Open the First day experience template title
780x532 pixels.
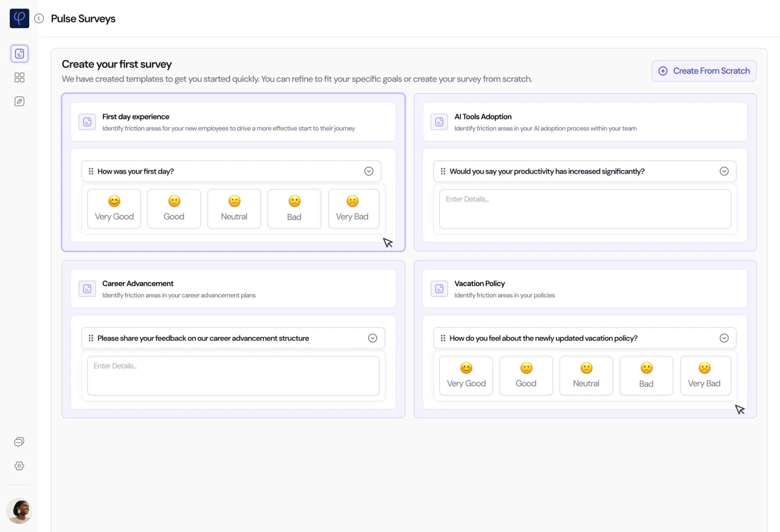tap(136, 117)
